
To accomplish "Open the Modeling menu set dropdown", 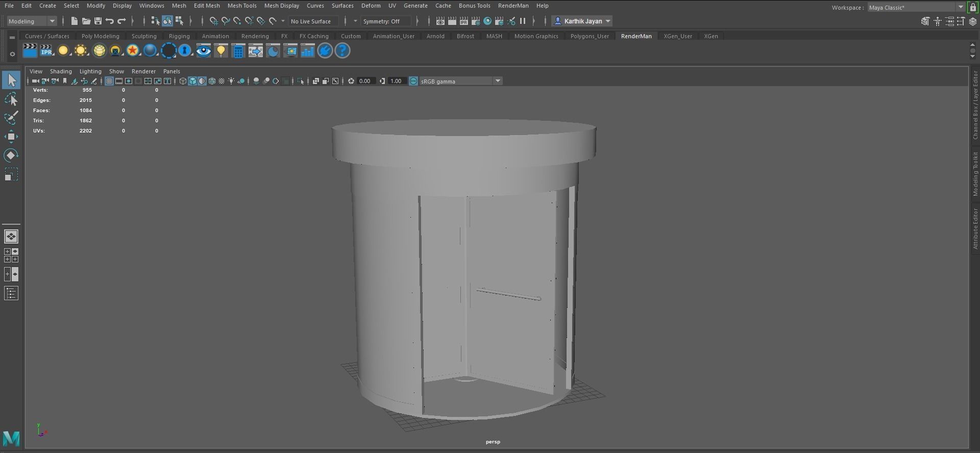I will (x=32, y=21).
